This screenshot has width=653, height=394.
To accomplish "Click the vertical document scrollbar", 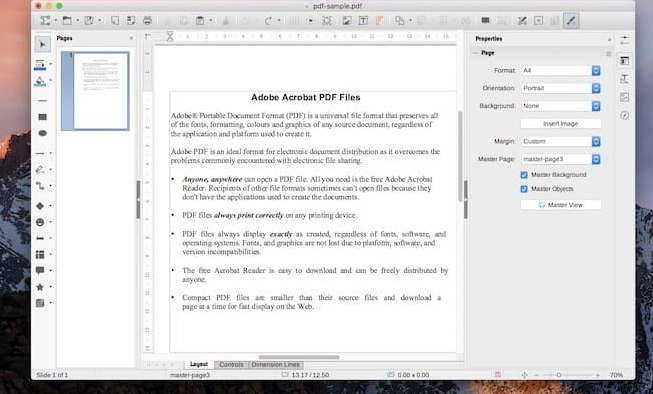I will pyautogui.click(x=460, y=156).
